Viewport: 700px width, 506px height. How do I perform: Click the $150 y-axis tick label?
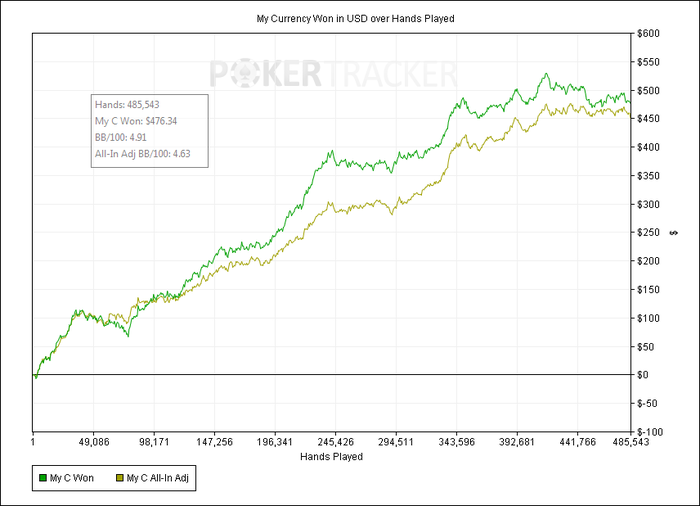click(x=648, y=290)
